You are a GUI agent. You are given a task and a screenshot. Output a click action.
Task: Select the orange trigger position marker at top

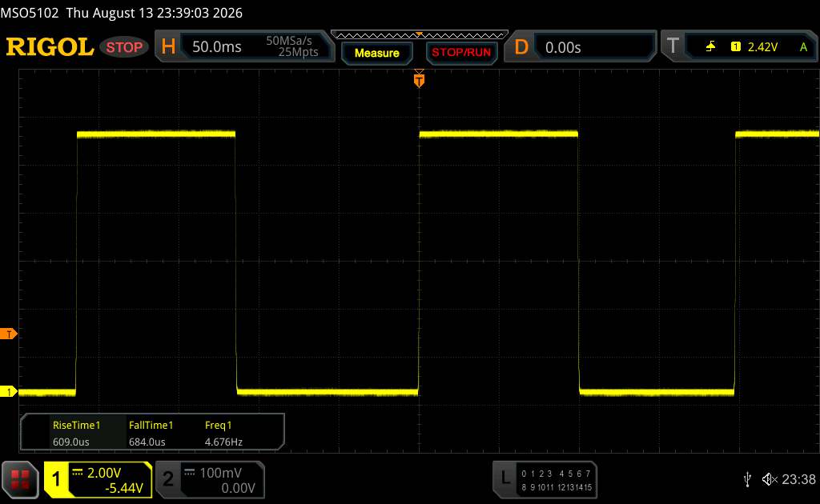tap(419, 79)
